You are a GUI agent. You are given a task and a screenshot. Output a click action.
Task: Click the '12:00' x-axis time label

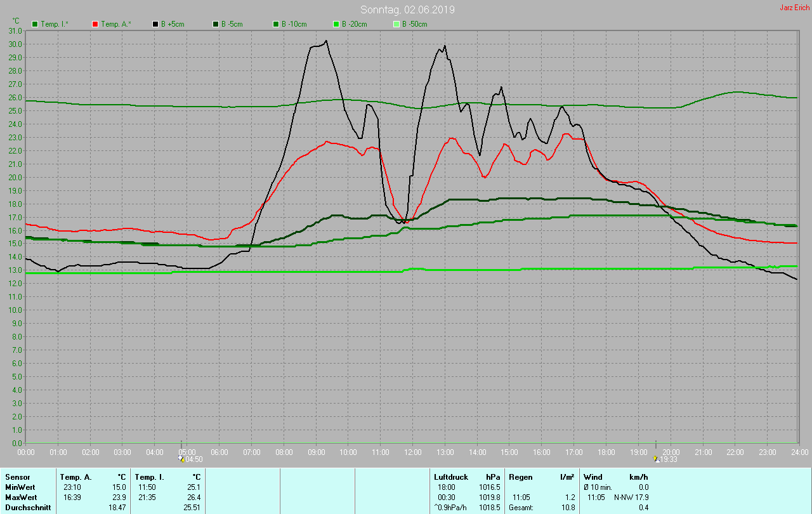[x=413, y=452]
